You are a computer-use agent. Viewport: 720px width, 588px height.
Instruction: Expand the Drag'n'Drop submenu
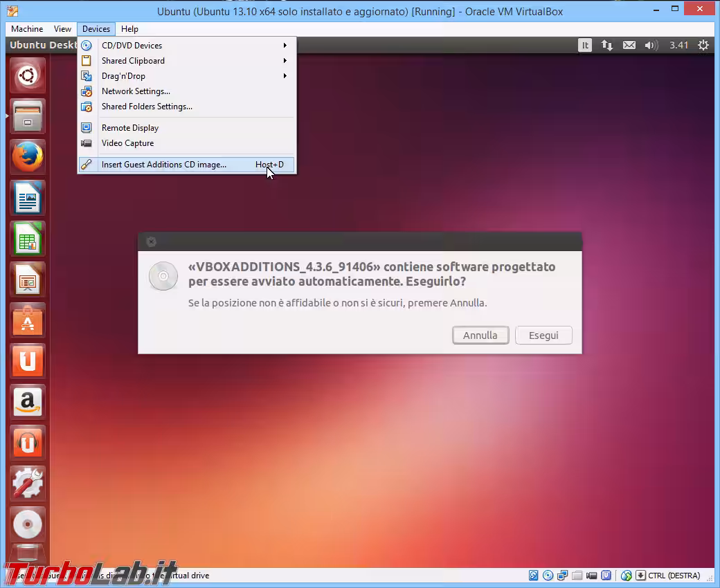[123, 76]
